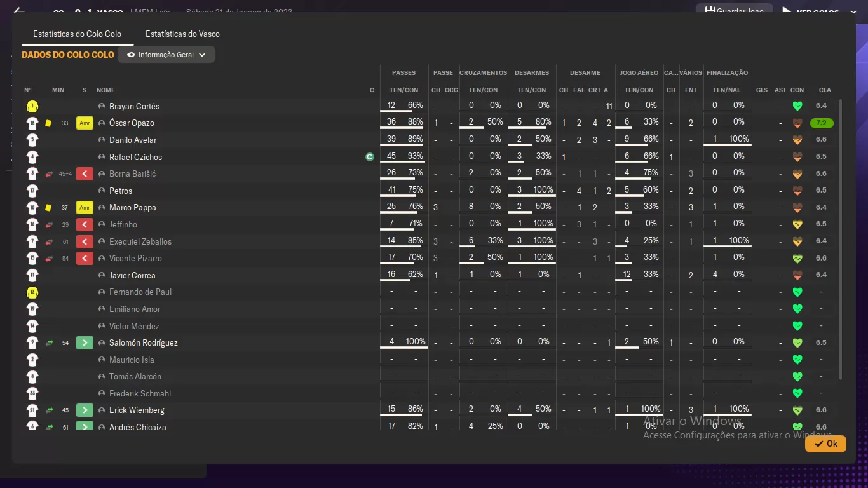Open Brayan Cortés player profile
Screen dimensions: 868x488
click(134, 106)
